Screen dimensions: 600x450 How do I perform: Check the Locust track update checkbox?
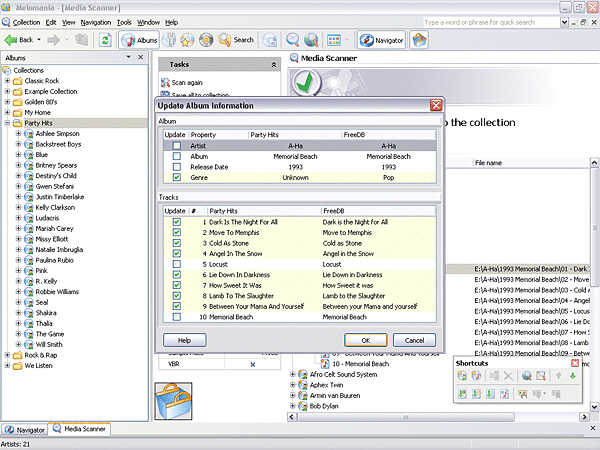tap(176, 264)
